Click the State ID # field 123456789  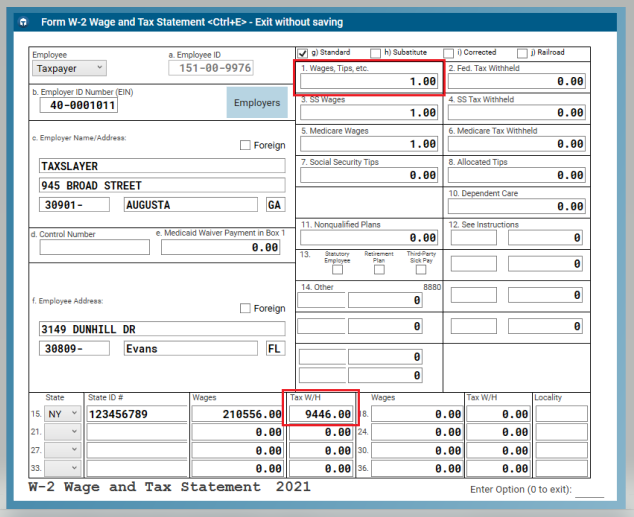[137, 414]
